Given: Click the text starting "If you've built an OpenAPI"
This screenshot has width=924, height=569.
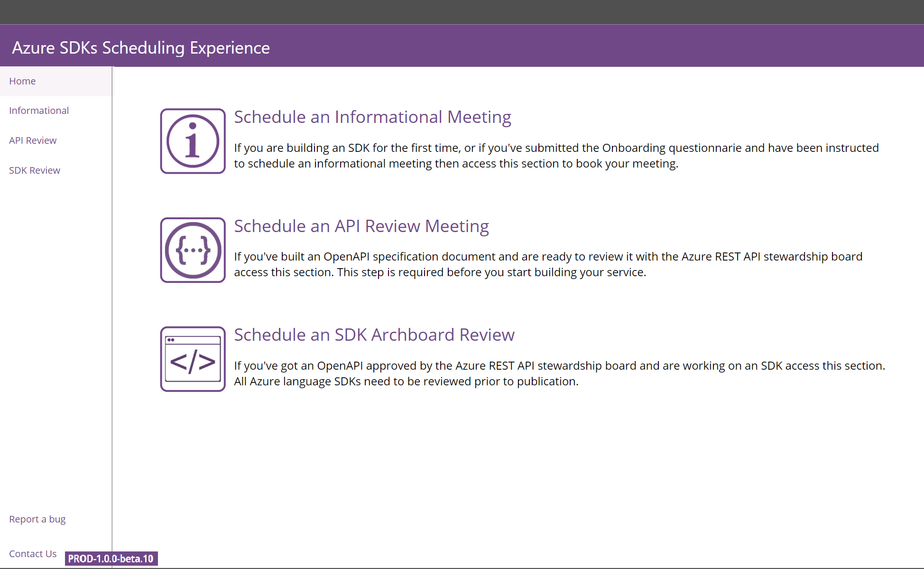Looking at the screenshot, I should [548, 264].
